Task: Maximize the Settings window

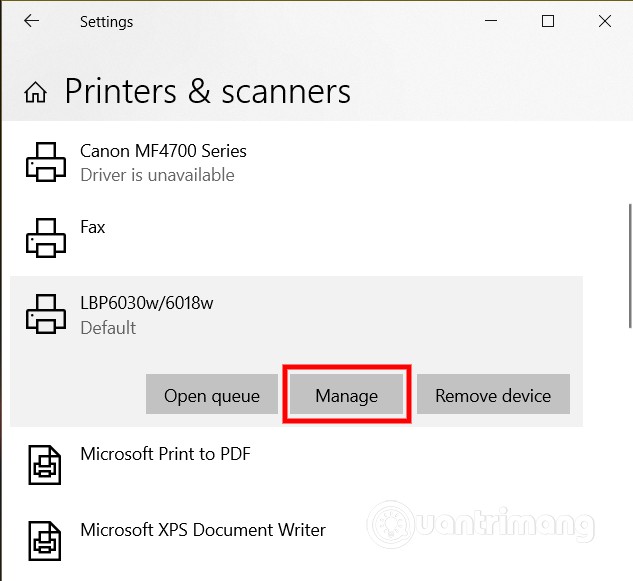Action: coord(547,21)
